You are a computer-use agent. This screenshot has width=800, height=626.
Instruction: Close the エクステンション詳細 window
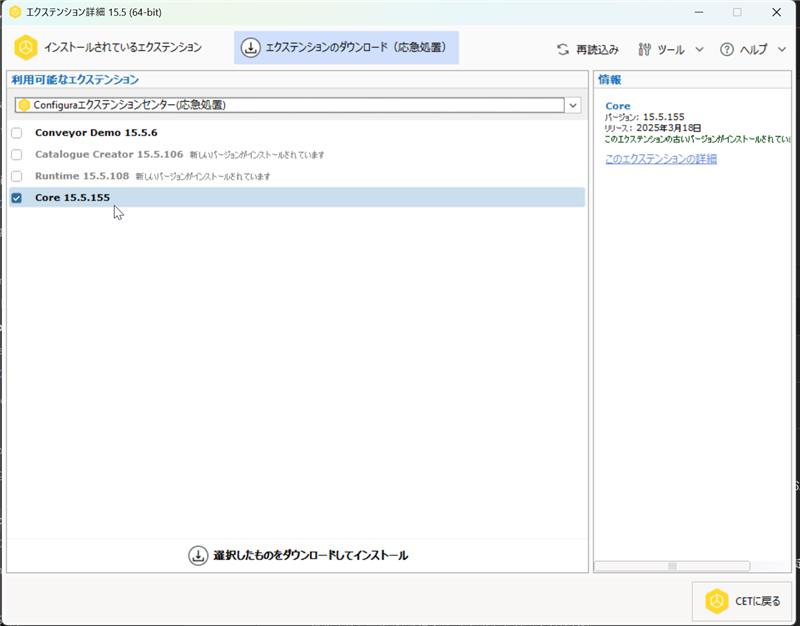click(776, 12)
